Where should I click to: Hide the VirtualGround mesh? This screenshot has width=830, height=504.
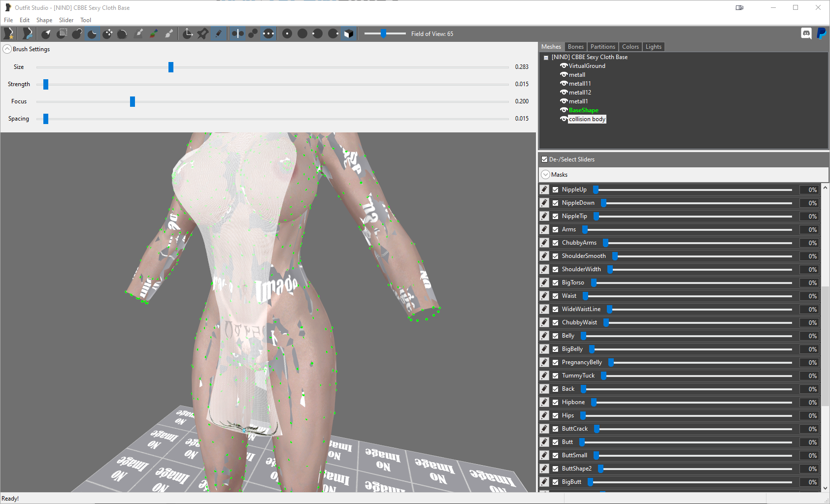point(564,66)
